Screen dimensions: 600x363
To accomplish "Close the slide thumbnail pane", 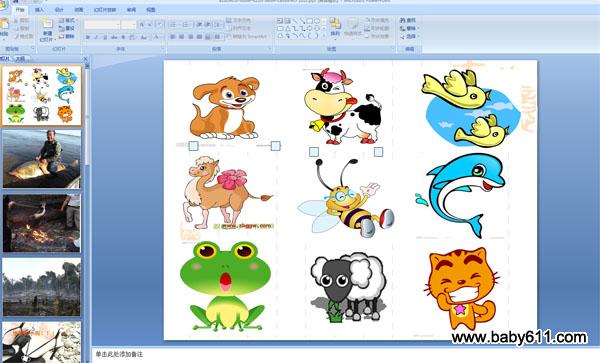I will point(85,59).
